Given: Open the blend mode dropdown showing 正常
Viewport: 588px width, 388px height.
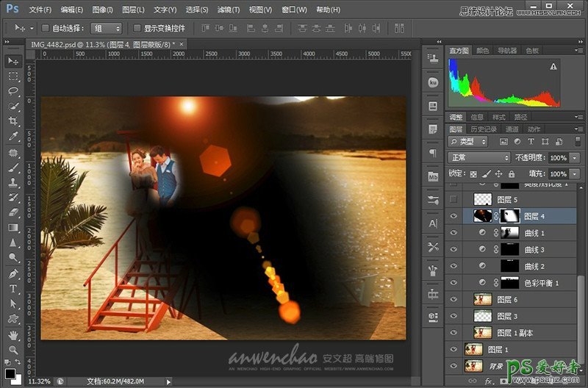Looking at the screenshot, I should point(480,158).
